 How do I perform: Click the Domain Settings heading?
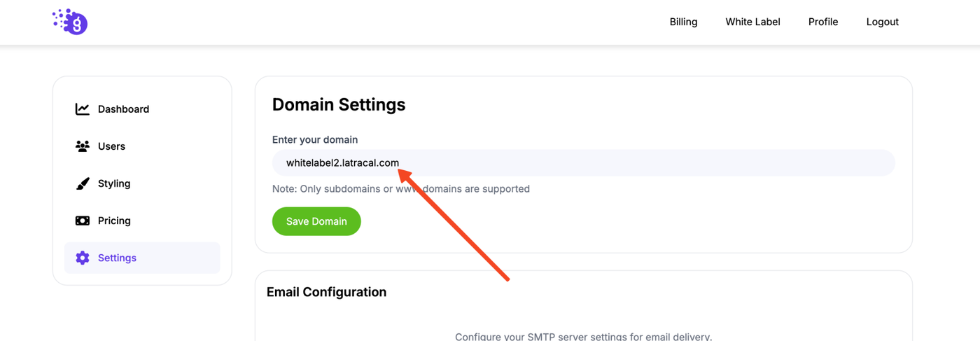click(339, 105)
